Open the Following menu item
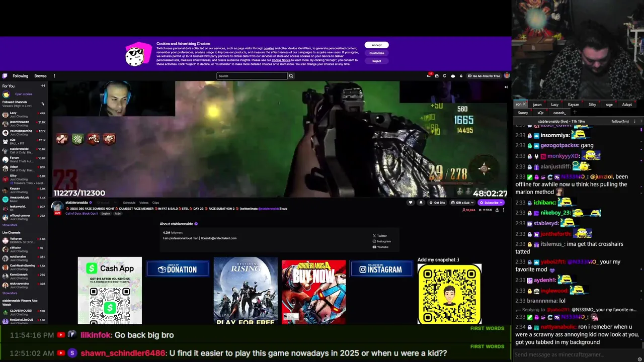644x362 pixels. tap(20, 76)
